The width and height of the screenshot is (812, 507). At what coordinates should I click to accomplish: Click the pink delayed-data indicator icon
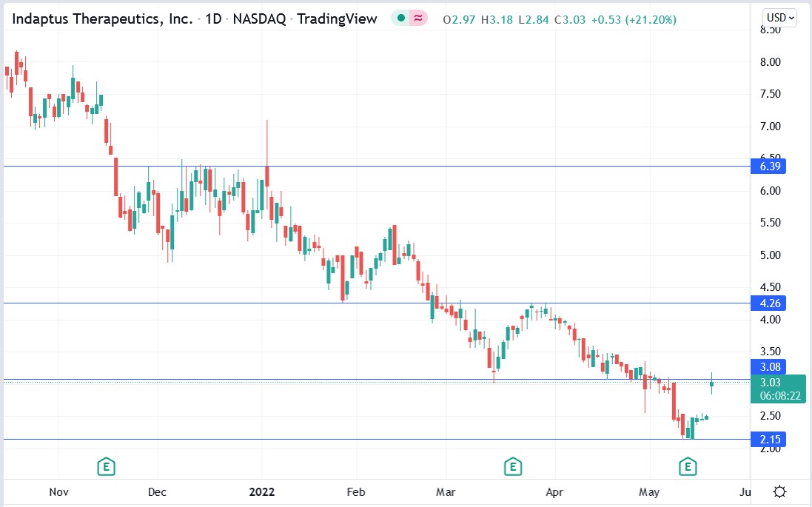point(418,19)
